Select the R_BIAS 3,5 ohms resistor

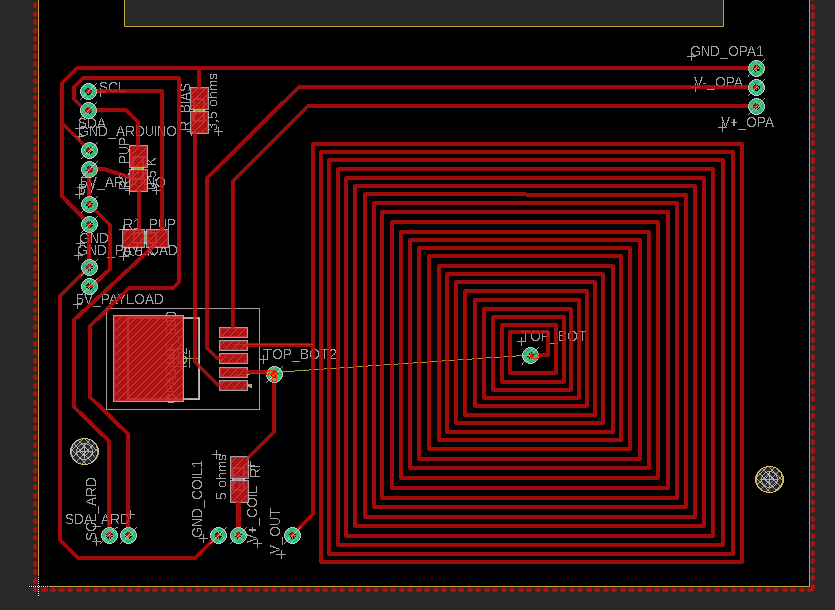[200, 110]
